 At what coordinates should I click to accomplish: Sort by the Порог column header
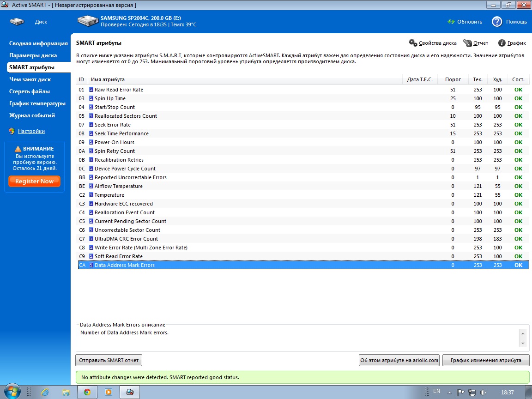pos(453,79)
